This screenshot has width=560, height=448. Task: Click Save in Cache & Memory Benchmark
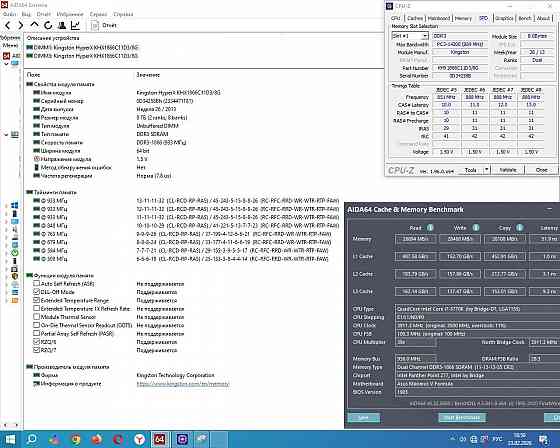(x=363, y=418)
